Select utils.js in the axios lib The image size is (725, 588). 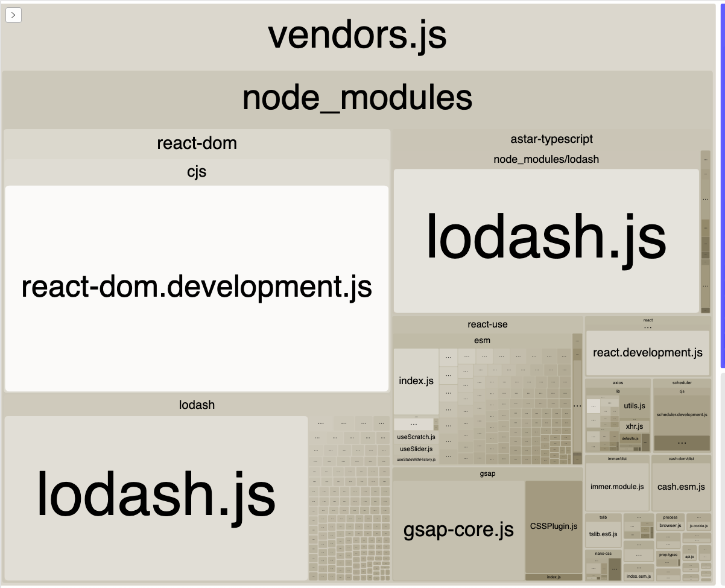coord(635,406)
